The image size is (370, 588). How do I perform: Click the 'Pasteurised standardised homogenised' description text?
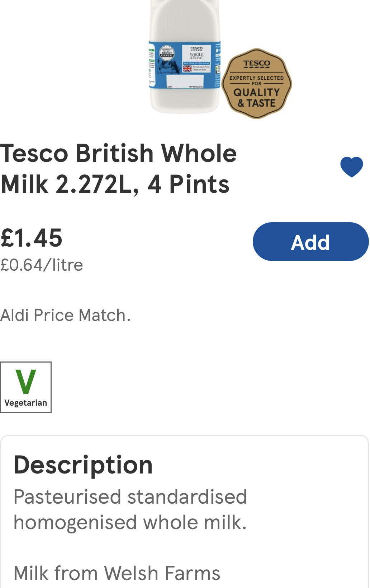[130, 509]
